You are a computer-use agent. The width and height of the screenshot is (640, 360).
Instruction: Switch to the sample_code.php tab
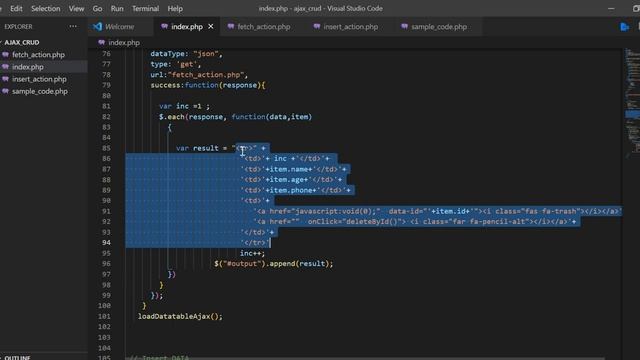439,27
